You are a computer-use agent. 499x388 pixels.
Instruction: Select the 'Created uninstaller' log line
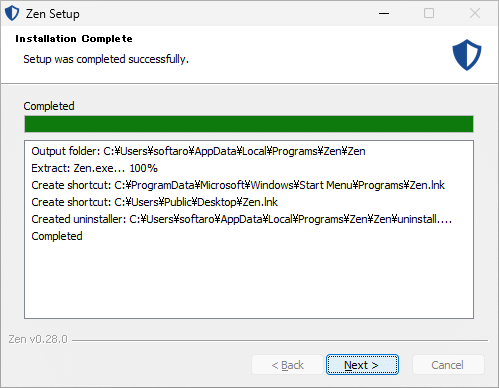(x=242, y=219)
